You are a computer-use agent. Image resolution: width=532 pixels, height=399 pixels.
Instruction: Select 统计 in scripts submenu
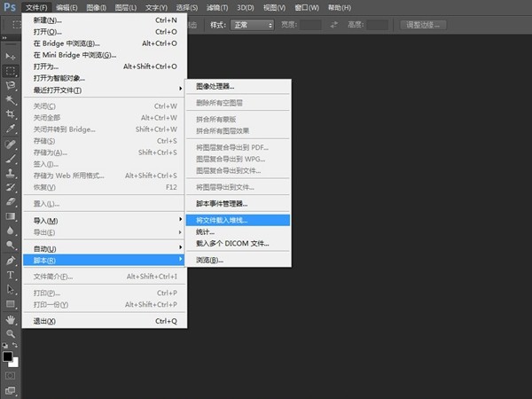238,232
